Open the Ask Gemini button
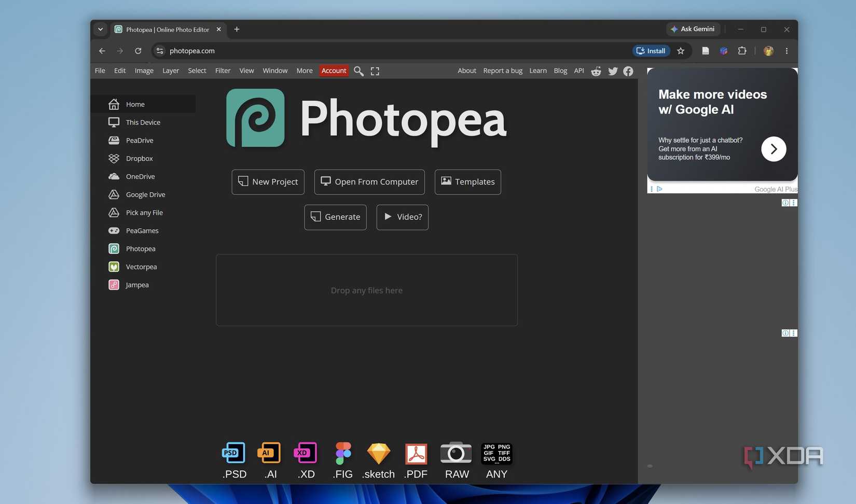856x504 pixels. (693, 29)
